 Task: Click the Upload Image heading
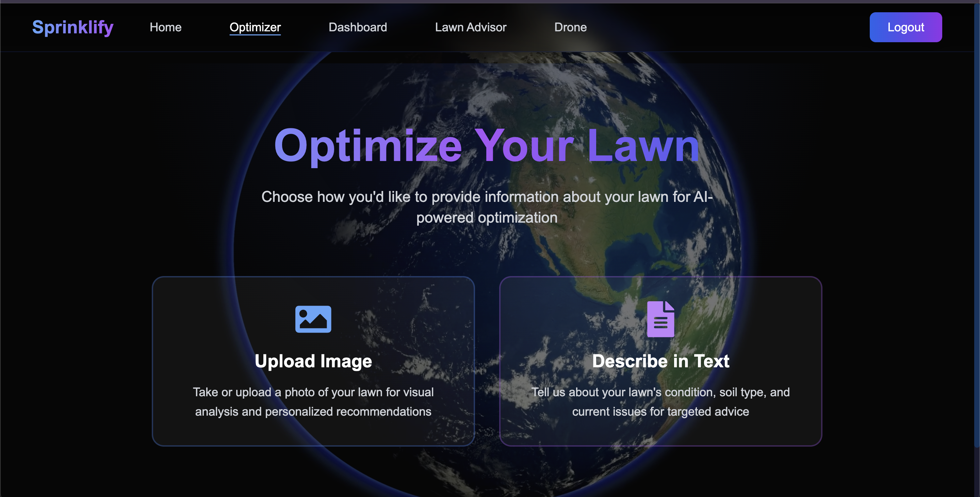point(313,361)
